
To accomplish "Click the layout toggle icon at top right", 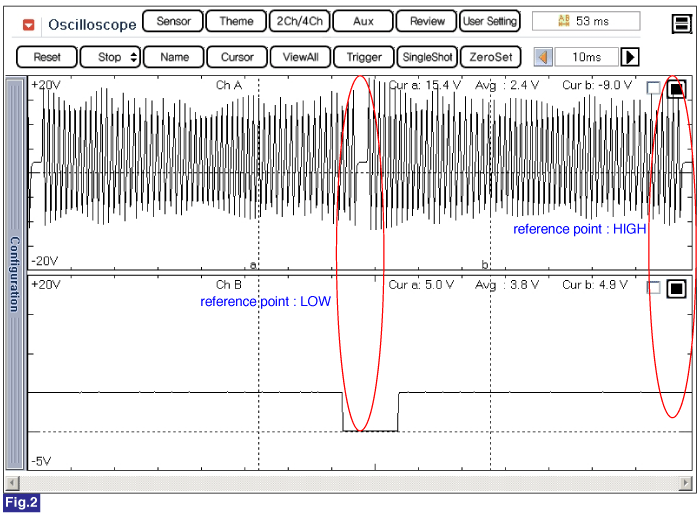I will pyautogui.click(x=681, y=24).
